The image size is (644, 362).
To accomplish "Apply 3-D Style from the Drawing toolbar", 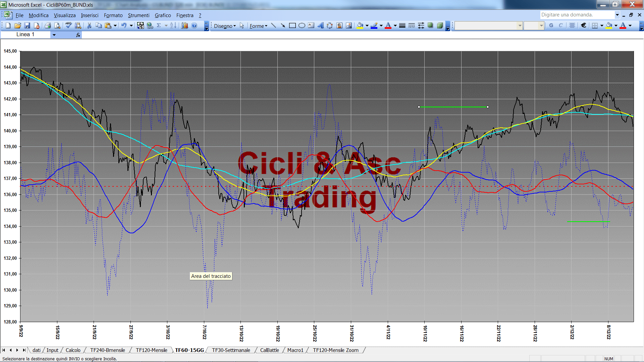I will click(440, 25).
